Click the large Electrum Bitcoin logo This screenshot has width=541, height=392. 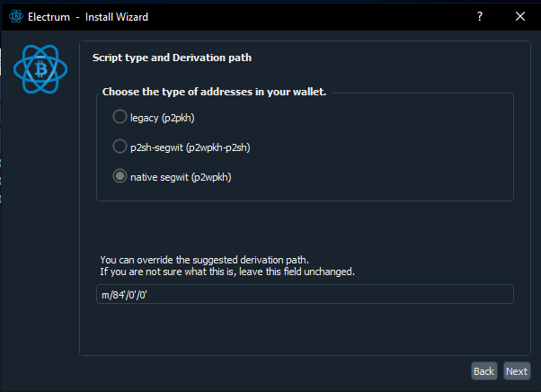point(40,69)
